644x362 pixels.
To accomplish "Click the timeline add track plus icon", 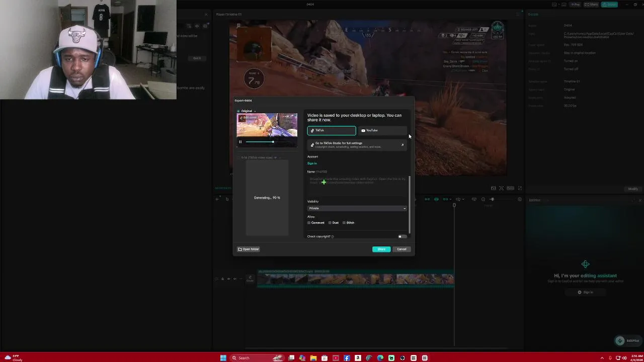I will coord(217,200).
